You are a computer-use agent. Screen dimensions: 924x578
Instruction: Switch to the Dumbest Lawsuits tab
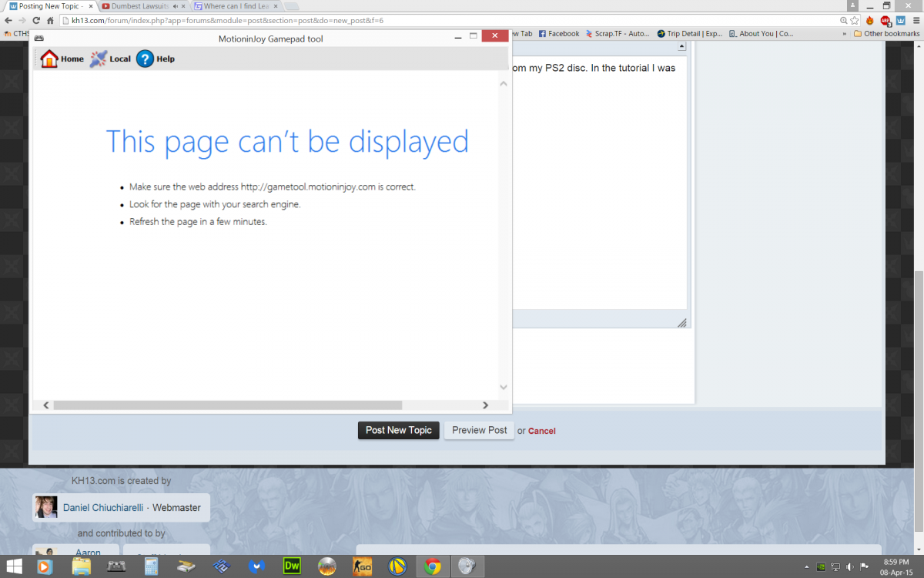pyautogui.click(x=139, y=6)
